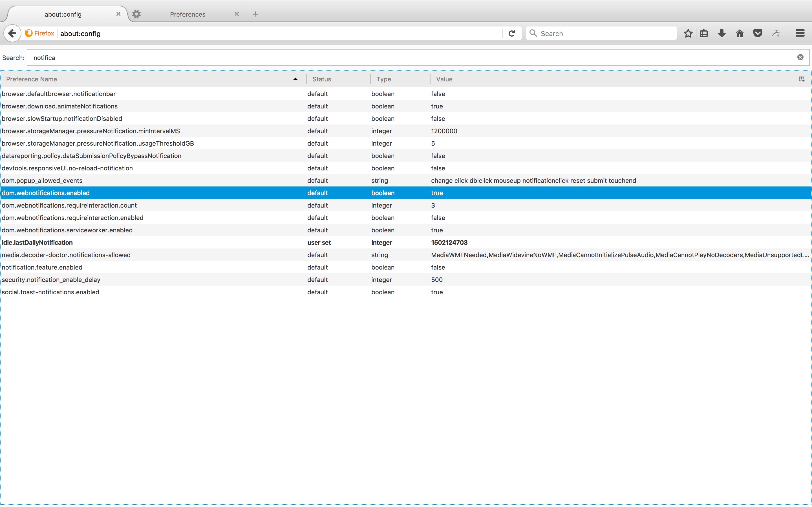Switch to the Preferences tab

[x=187, y=14]
